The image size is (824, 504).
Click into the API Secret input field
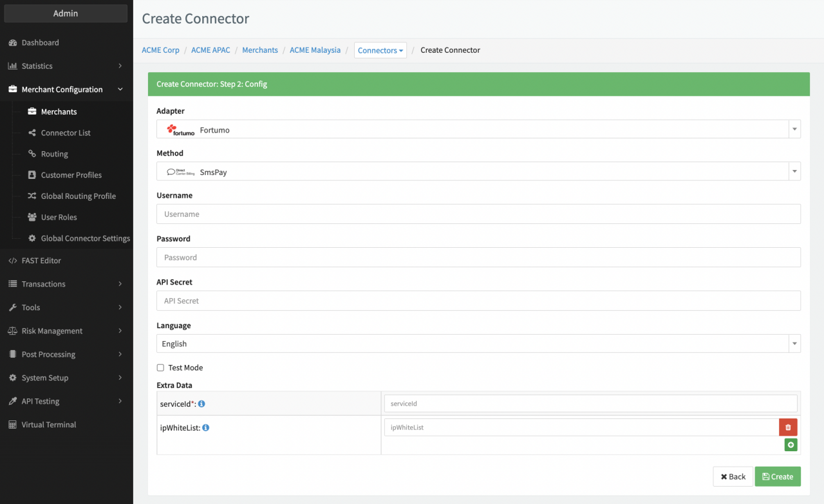(478, 301)
